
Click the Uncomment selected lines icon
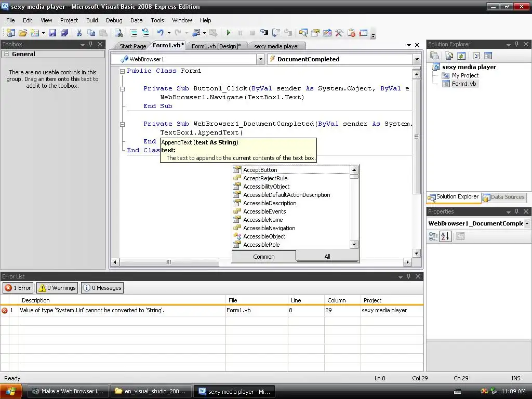pos(145,33)
